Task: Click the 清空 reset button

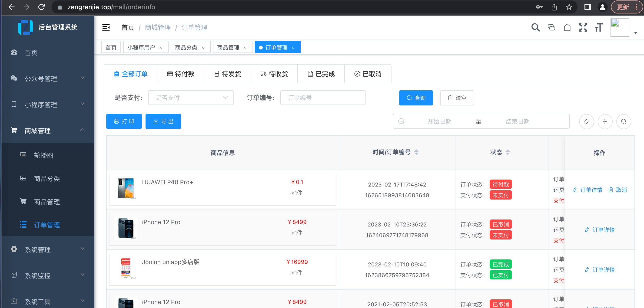Action: (457, 98)
